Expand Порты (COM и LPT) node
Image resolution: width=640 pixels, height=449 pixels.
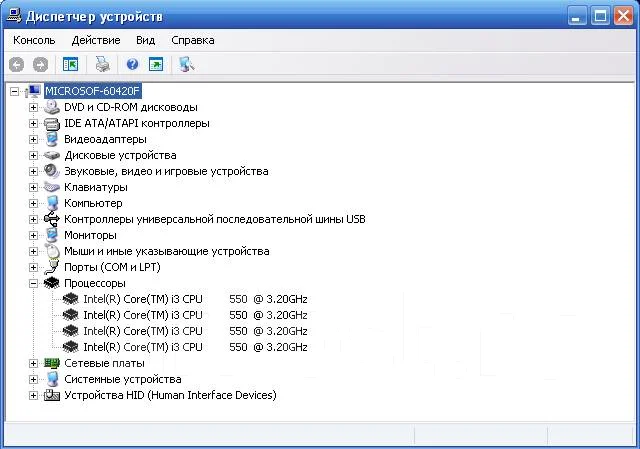pos(33,267)
